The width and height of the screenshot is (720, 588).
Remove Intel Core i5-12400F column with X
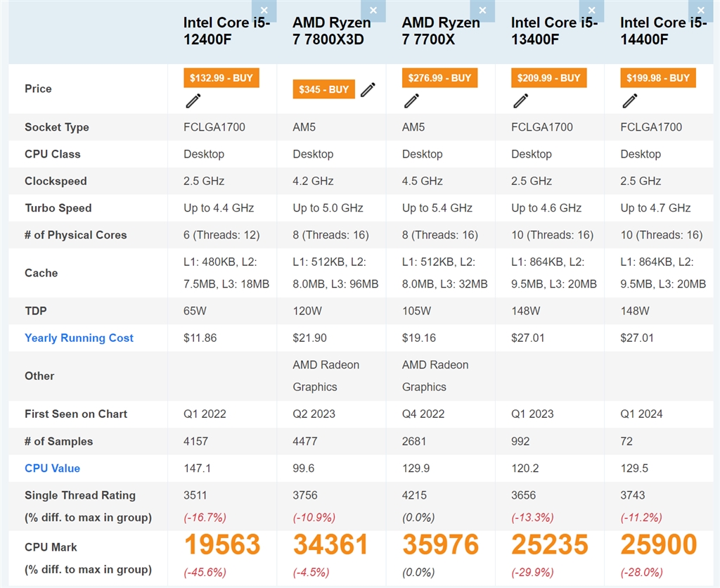point(264,11)
